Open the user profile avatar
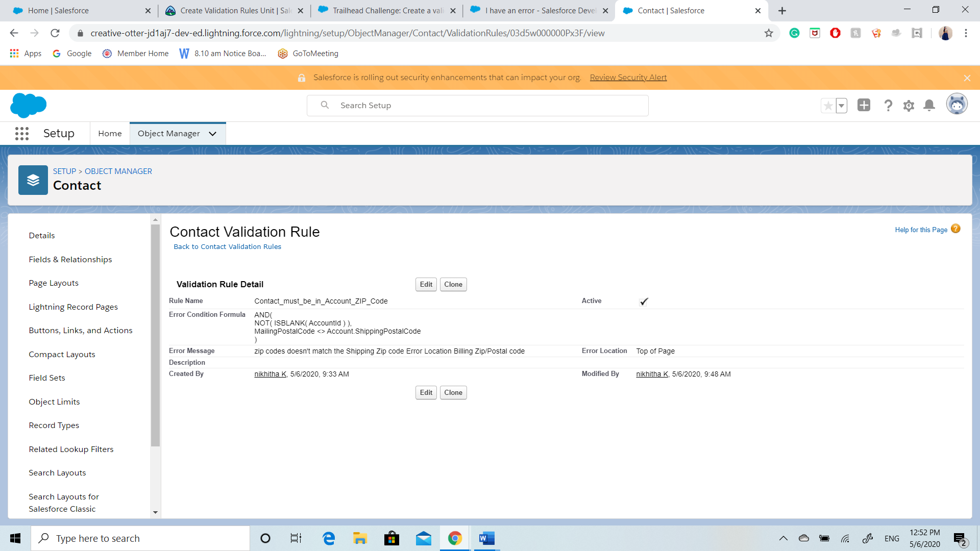 click(957, 105)
